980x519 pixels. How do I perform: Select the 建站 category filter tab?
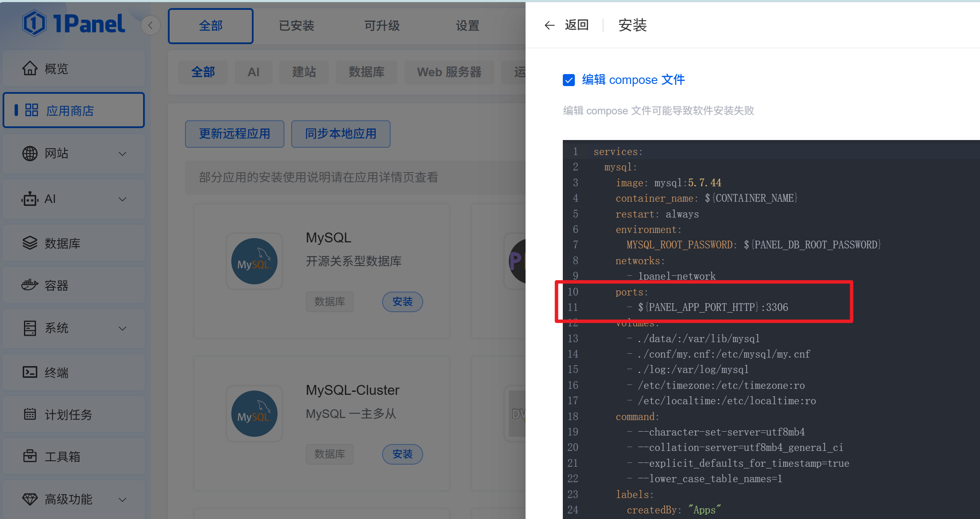point(304,72)
